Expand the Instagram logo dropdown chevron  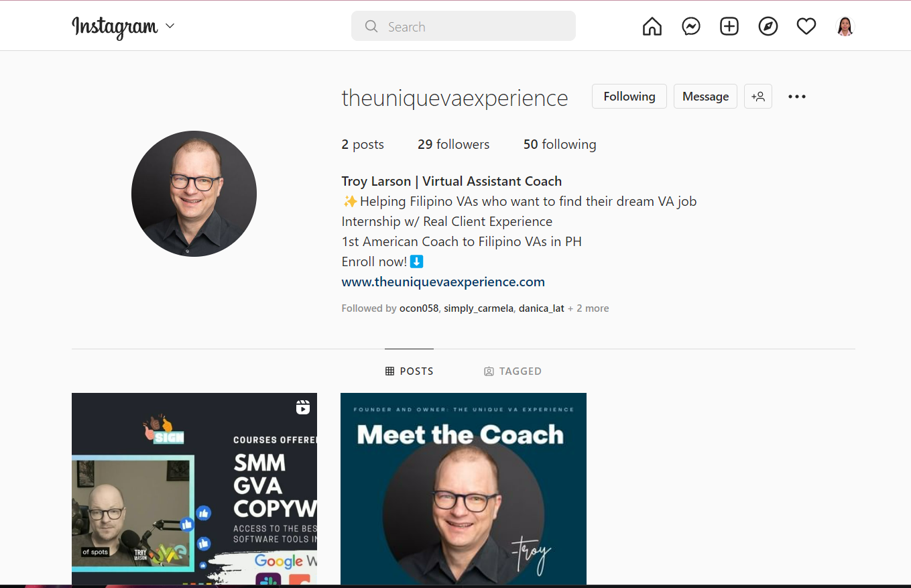point(170,26)
